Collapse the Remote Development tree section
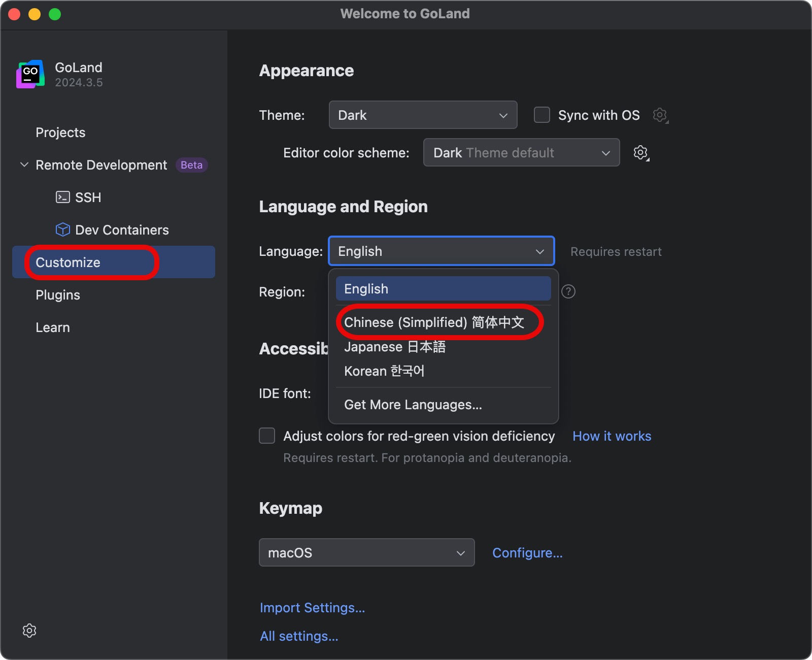 (24, 165)
